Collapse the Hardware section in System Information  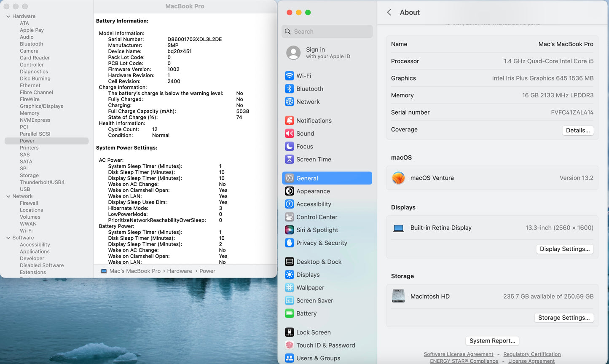click(x=8, y=16)
